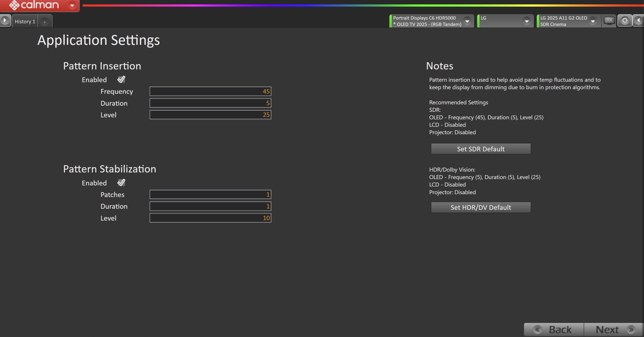This screenshot has width=644, height=337.
Task: Expand the LG source dropdown
Action: (x=527, y=21)
